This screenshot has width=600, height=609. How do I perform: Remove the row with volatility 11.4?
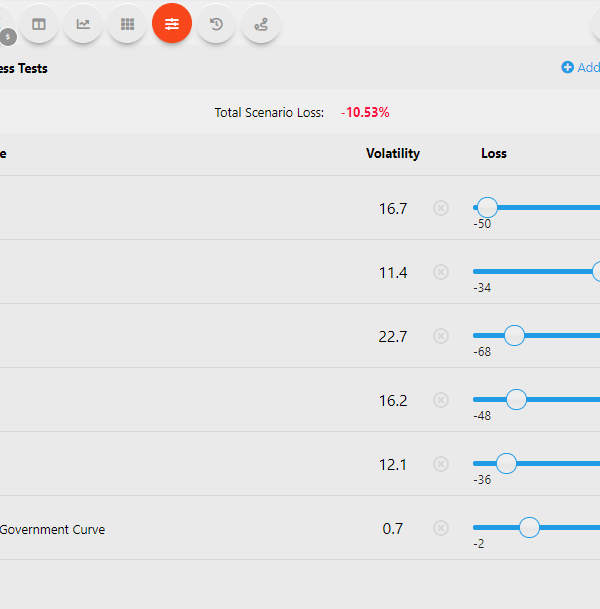[441, 272]
